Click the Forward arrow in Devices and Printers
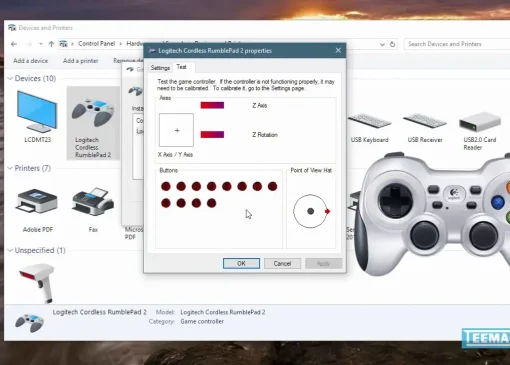This screenshot has height=365, width=510. 29,44
